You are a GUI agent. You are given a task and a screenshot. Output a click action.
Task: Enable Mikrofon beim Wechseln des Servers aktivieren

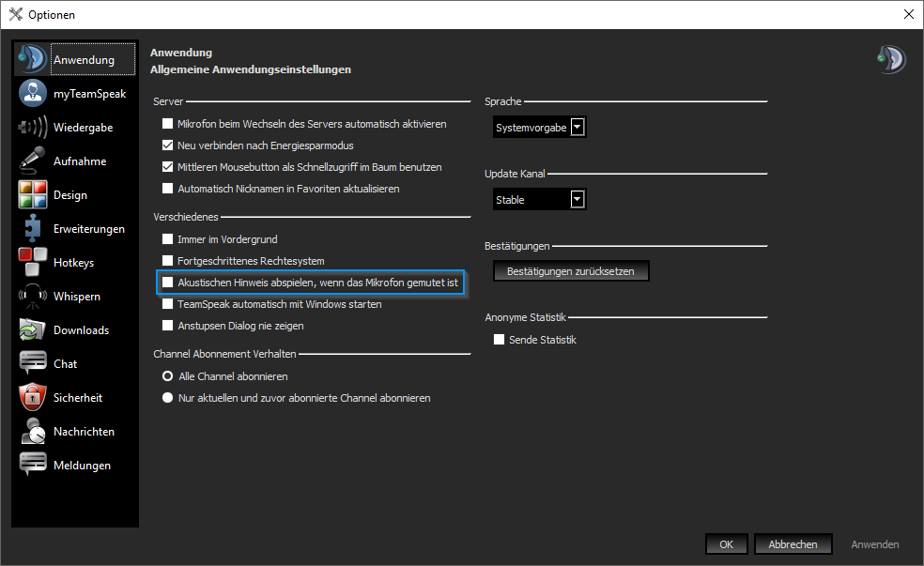pos(168,124)
